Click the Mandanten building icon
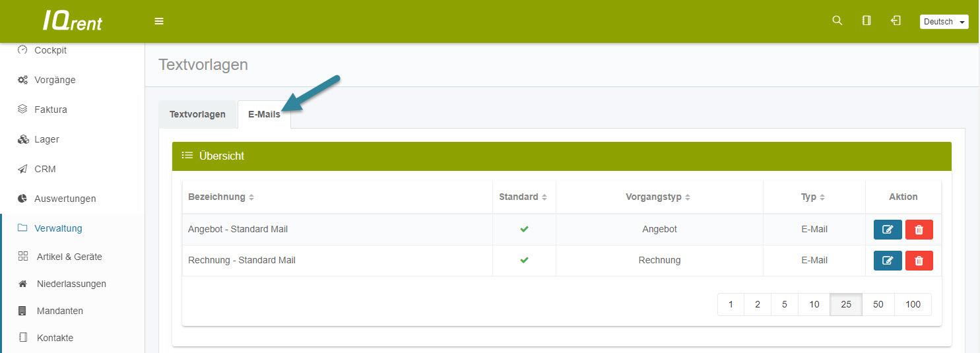980x353 pixels. (x=23, y=311)
